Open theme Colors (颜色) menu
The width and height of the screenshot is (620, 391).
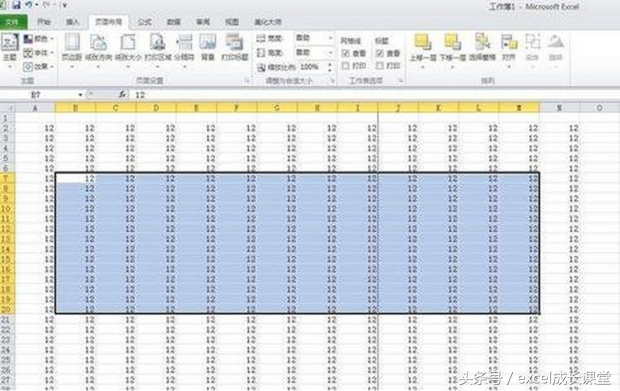click(x=38, y=39)
